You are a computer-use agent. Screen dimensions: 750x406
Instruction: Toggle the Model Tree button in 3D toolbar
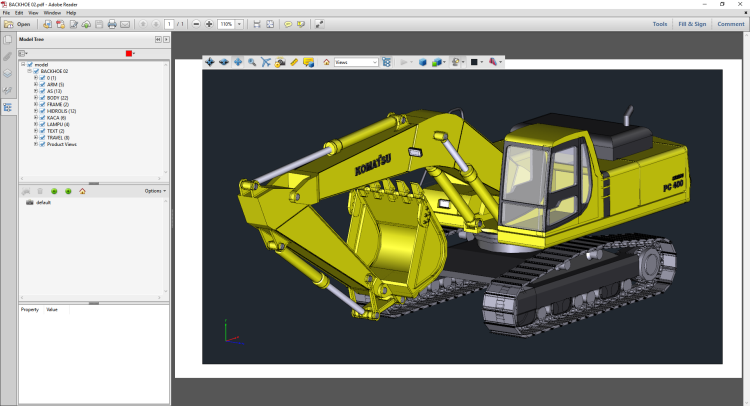[385, 62]
